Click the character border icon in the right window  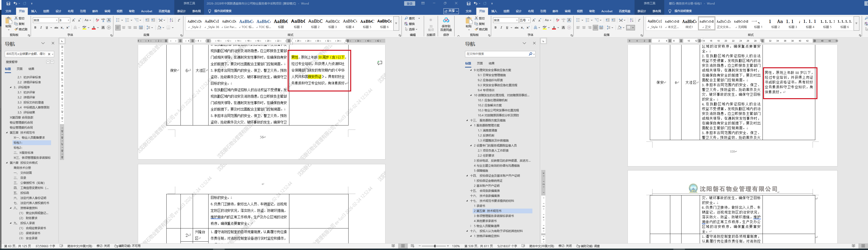[569, 20]
